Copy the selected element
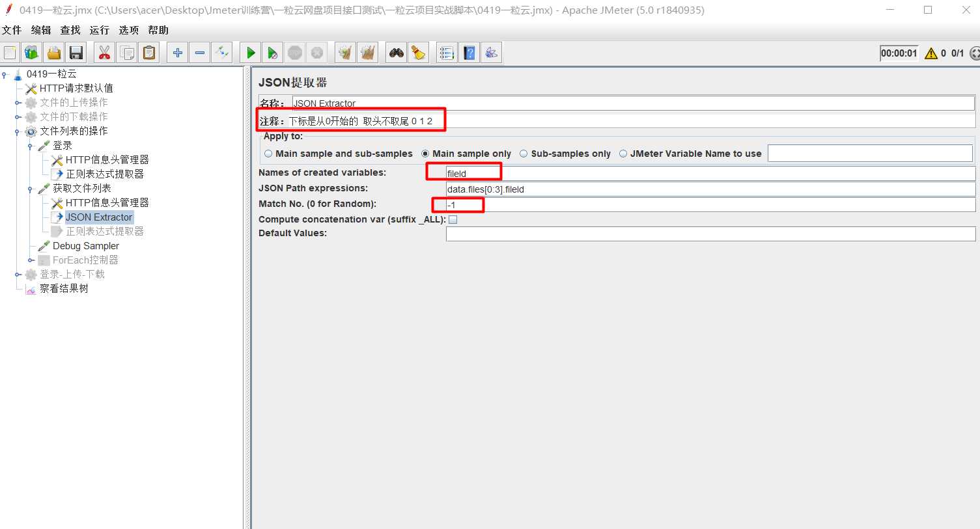This screenshot has width=980, height=529. [x=127, y=53]
